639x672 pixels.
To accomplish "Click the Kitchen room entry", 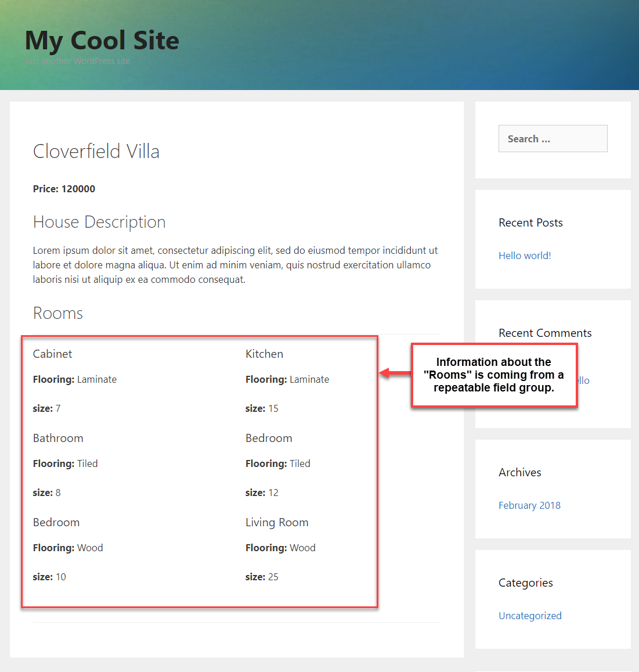I will tap(264, 354).
